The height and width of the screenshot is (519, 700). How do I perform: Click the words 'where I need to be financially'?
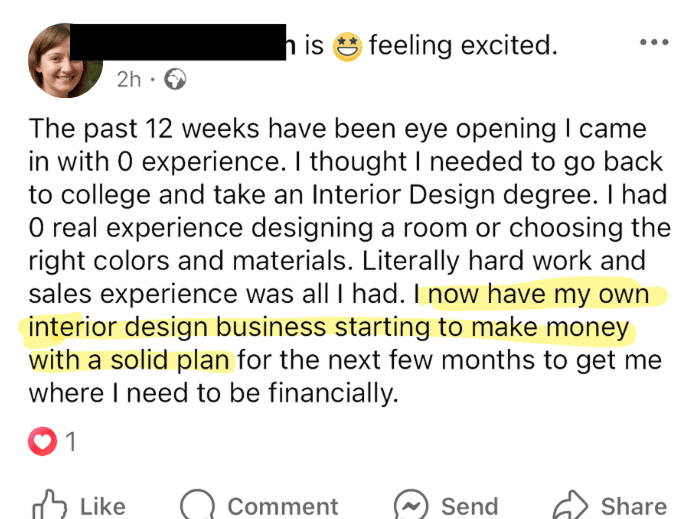(214, 393)
